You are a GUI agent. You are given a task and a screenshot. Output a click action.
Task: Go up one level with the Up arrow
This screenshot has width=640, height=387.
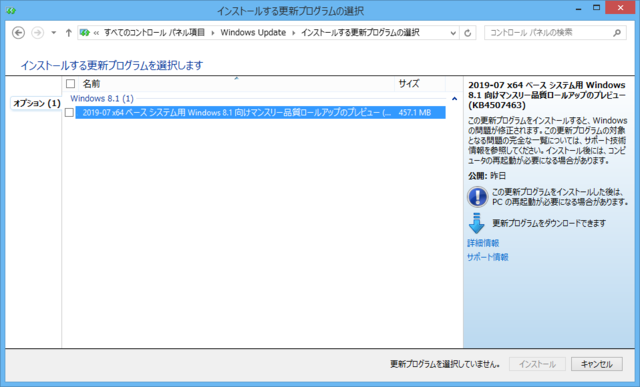coord(69,33)
